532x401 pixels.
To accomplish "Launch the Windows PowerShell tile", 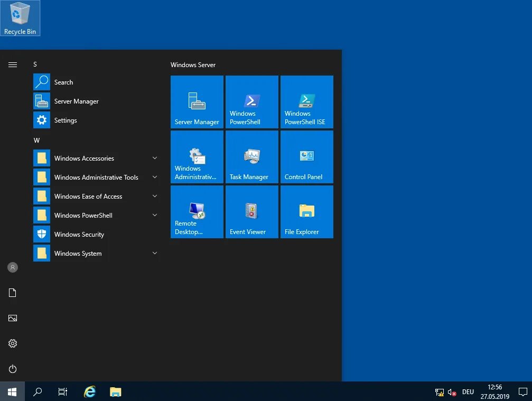I will click(x=252, y=102).
